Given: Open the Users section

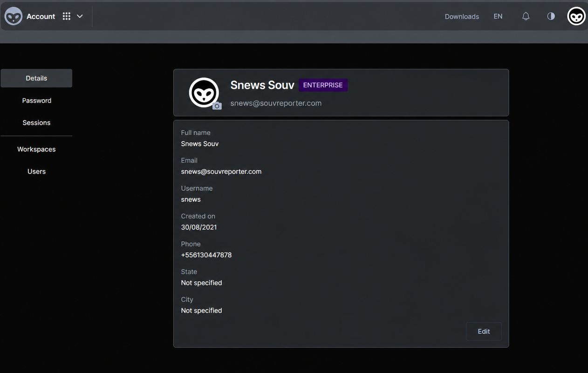Looking at the screenshot, I should click(x=36, y=172).
